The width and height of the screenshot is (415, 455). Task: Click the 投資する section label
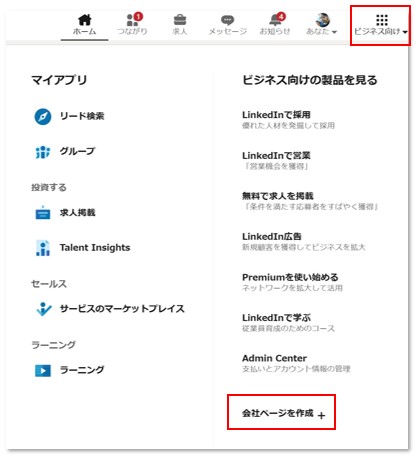click(x=49, y=188)
